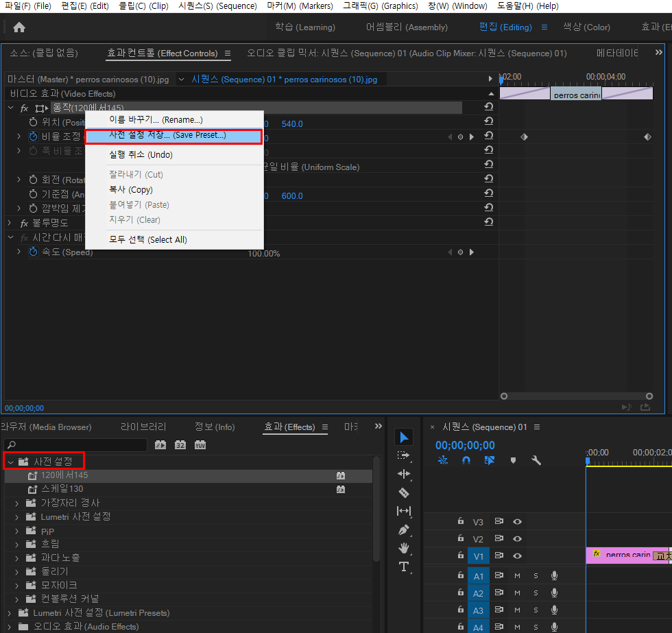Filter YUV effects icon

[200, 445]
